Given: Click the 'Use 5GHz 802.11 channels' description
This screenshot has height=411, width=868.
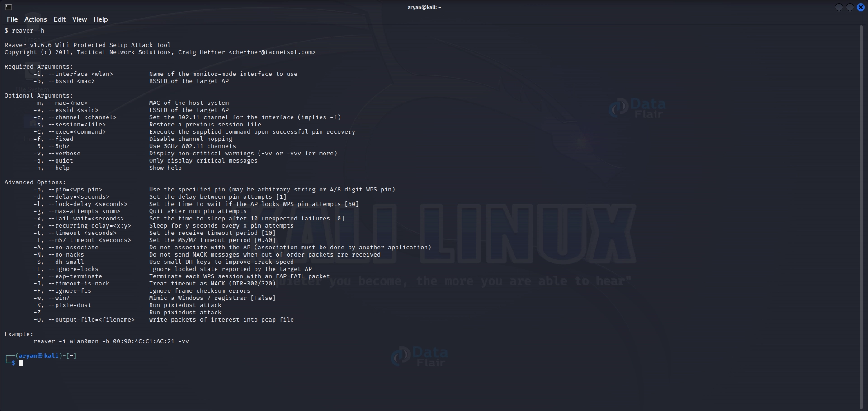Looking at the screenshot, I should (x=193, y=146).
